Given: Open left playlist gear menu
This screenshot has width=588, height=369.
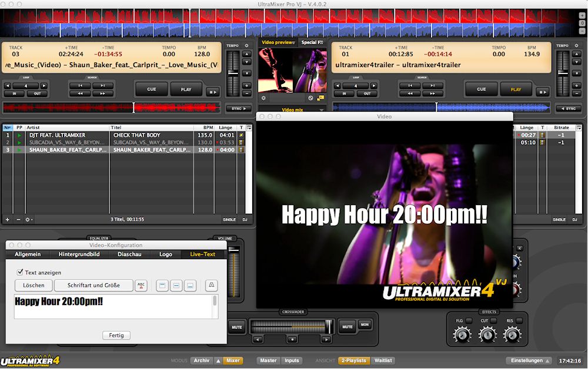Looking at the screenshot, I should (x=28, y=220).
